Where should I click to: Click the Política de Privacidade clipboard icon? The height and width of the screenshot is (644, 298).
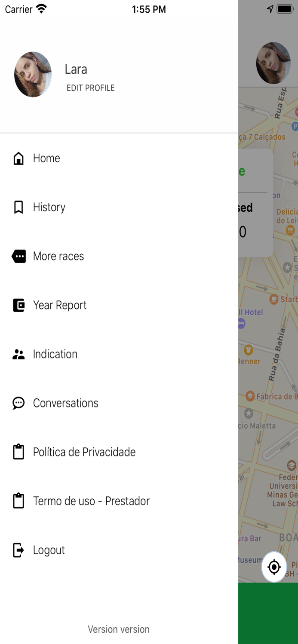18,452
